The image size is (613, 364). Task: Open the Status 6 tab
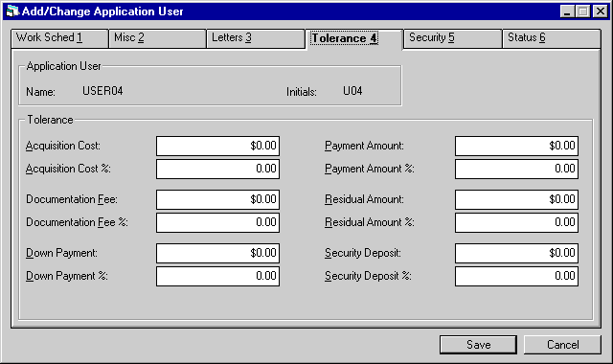coord(552,38)
